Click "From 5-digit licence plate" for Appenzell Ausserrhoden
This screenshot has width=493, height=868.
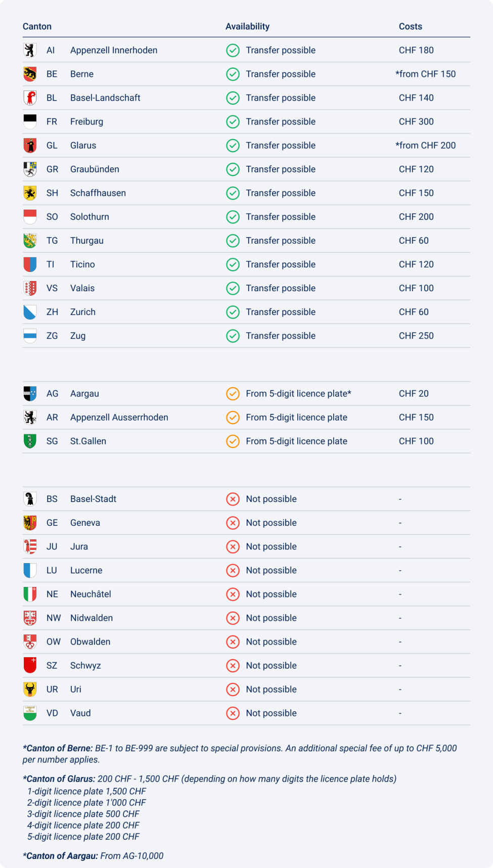tap(296, 418)
